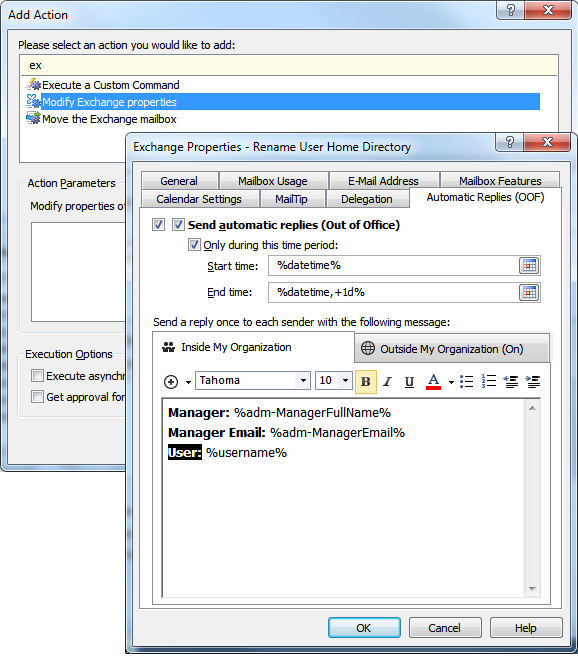This screenshot has height=656, width=578.
Task: Apply red font color swatch
Action: pyautogui.click(x=434, y=382)
